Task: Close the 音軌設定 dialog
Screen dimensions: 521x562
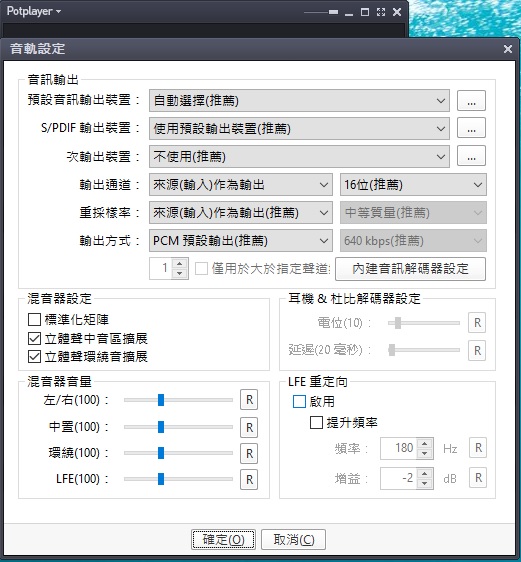Action: click(x=508, y=49)
